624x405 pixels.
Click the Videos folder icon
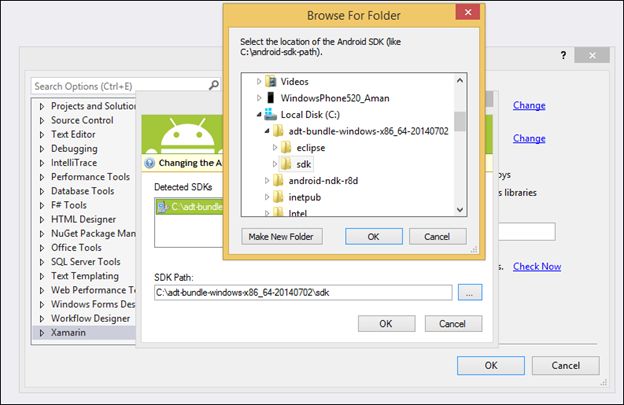[x=271, y=82]
